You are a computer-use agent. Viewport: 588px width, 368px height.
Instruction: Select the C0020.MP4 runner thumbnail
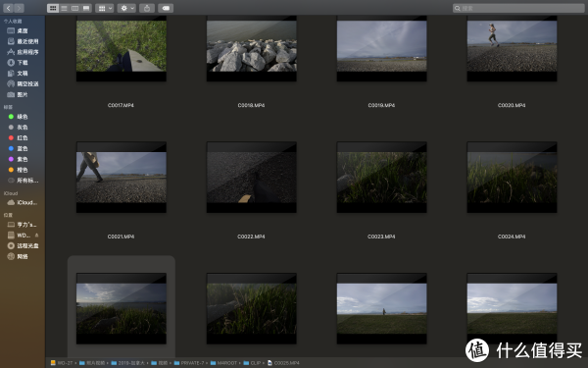512,48
